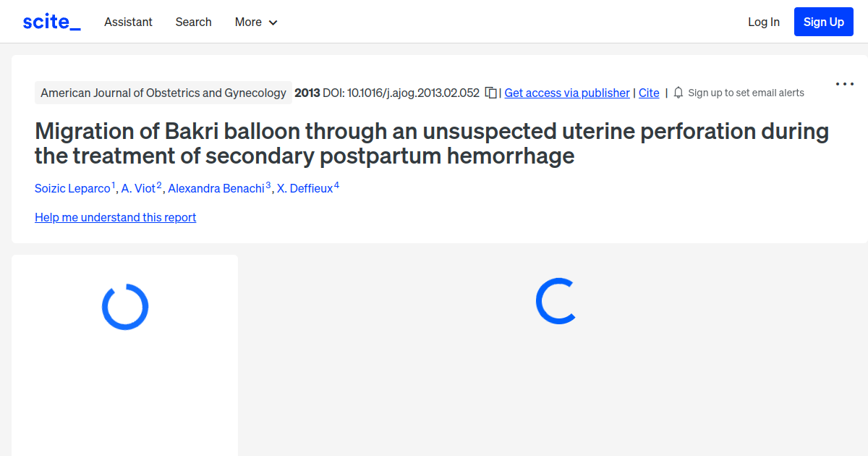Open author profile for Alexandra Benachi

[x=216, y=188]
